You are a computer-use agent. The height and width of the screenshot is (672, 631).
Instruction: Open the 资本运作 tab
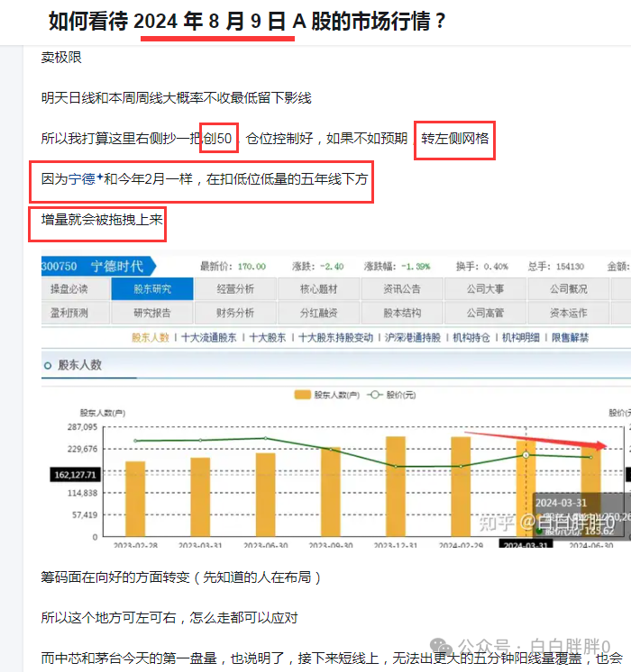pos(569,313)
